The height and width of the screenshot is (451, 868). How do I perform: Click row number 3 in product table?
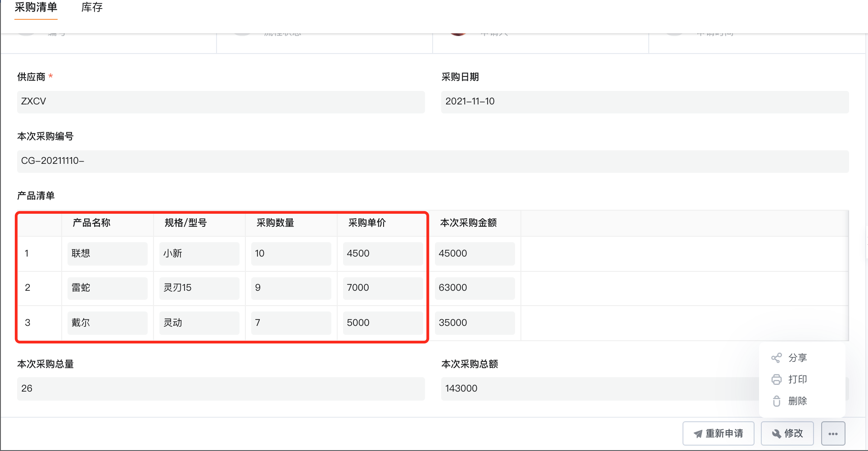(27, 323)
